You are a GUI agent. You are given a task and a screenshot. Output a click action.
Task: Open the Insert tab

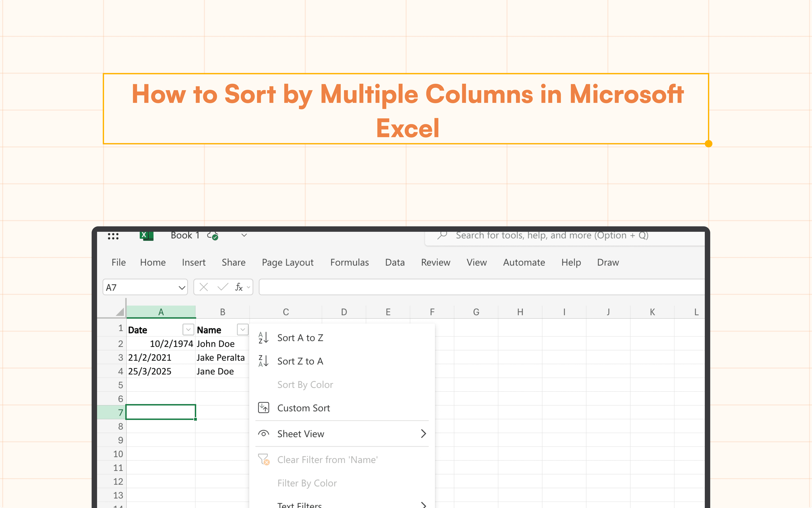tap(194, 262)
